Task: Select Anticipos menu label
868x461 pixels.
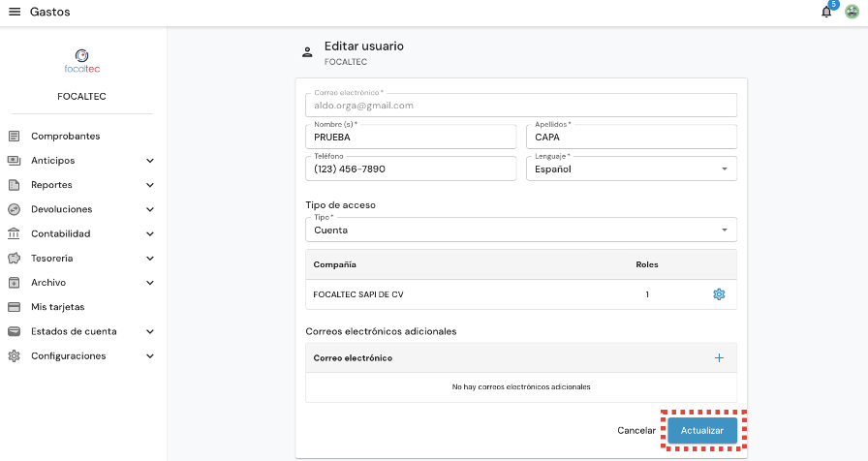Action: [52, 161]
